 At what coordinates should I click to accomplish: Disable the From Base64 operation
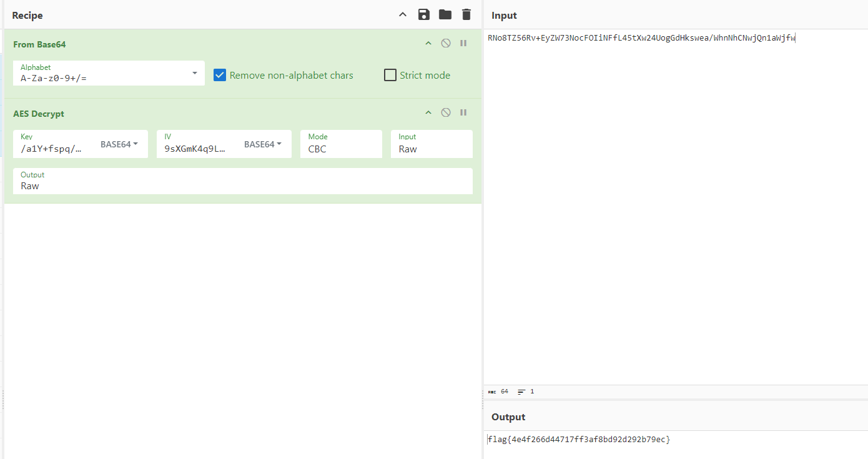[446, 43]
